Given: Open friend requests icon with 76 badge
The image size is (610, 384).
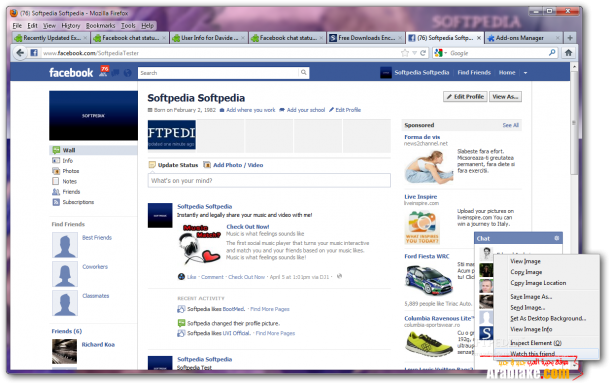Looking at the screenshot, I should (103, 72).
